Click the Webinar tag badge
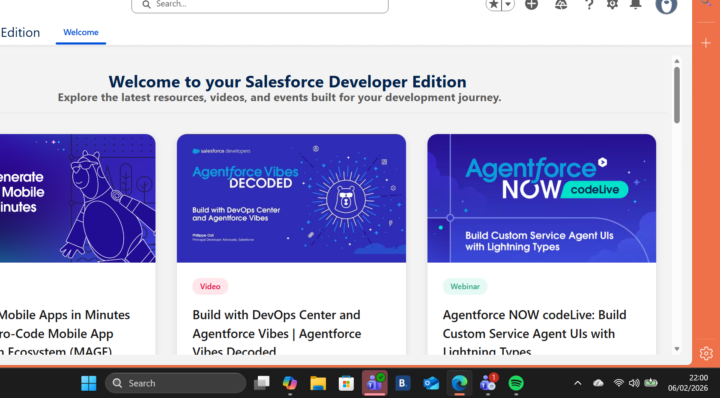This screenshot has width=720, height=398. (465, 286)
